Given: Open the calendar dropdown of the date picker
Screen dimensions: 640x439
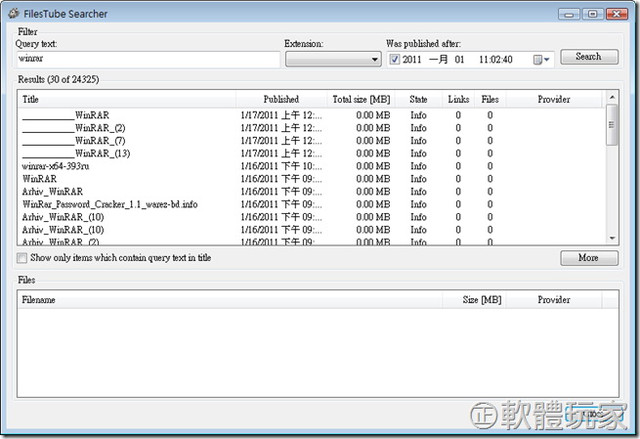Looking at the screenshot, I should (x=542, y=60).
